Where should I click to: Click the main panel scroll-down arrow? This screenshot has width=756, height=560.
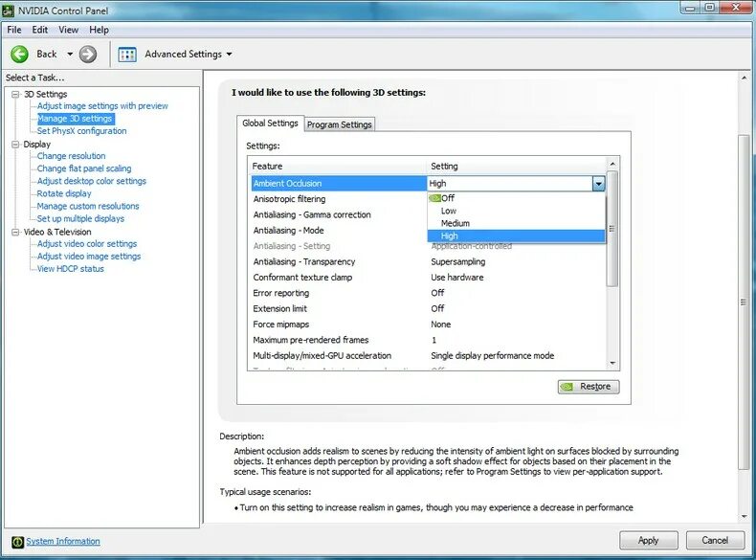coord(744,516)
